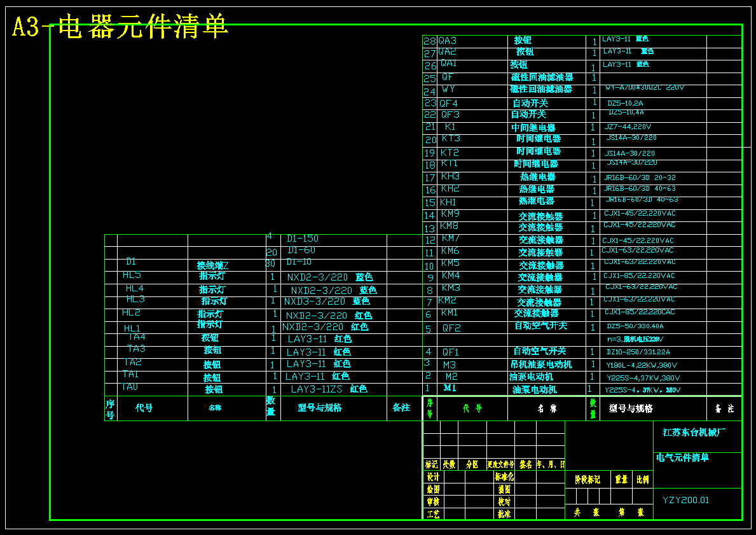The width and height of the screenshot is (756, 535).
Task: Select the spec "JZ7-44,220V"
Action: [628, 127]
